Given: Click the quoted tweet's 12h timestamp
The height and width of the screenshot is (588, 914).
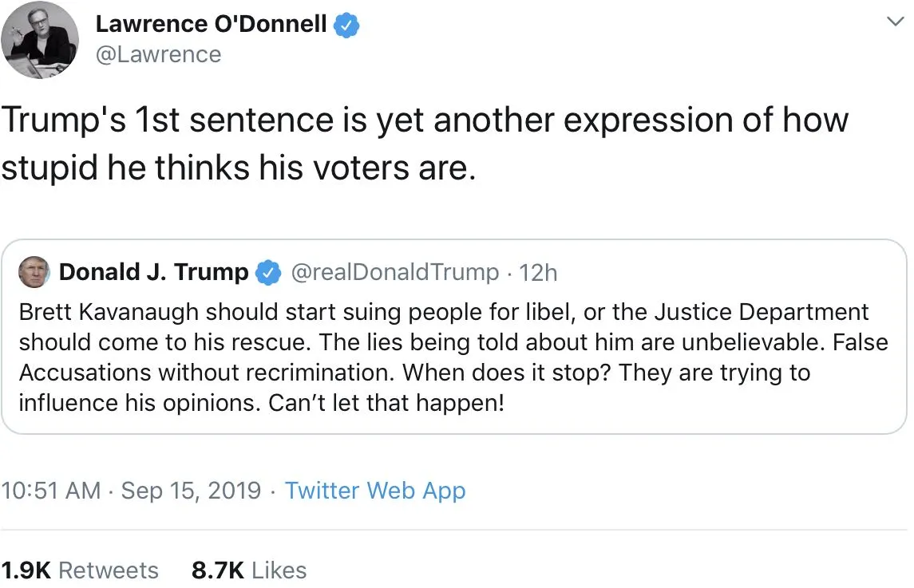Looking at the screenshot, I should coord(539,272).
